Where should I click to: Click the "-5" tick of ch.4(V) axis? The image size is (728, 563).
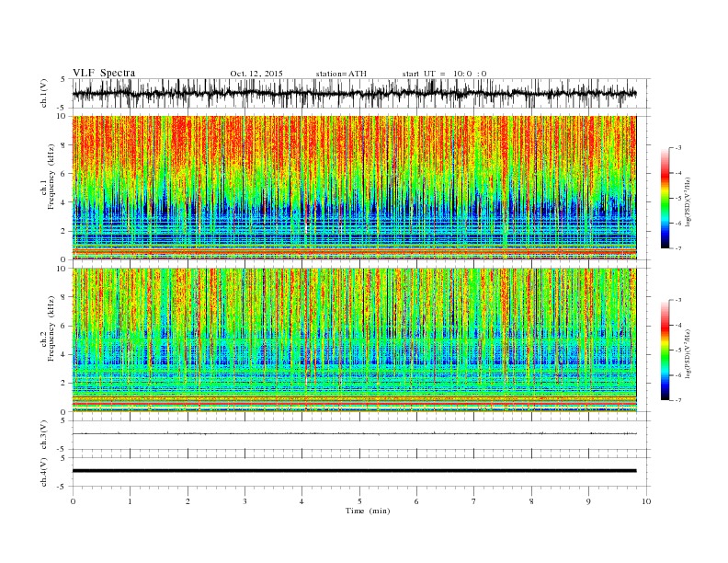(x=63, y=487)
